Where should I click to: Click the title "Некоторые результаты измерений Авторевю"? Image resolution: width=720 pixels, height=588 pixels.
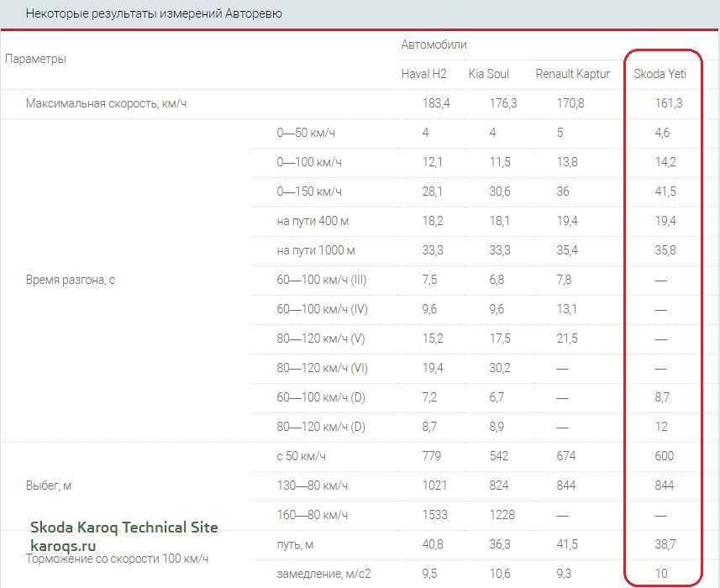154,13
